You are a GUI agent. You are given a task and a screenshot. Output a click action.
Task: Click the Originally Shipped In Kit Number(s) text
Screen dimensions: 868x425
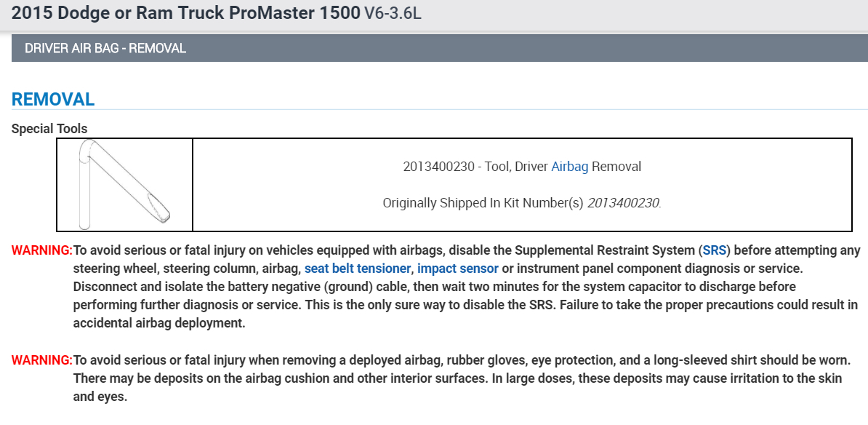(483, 203)
